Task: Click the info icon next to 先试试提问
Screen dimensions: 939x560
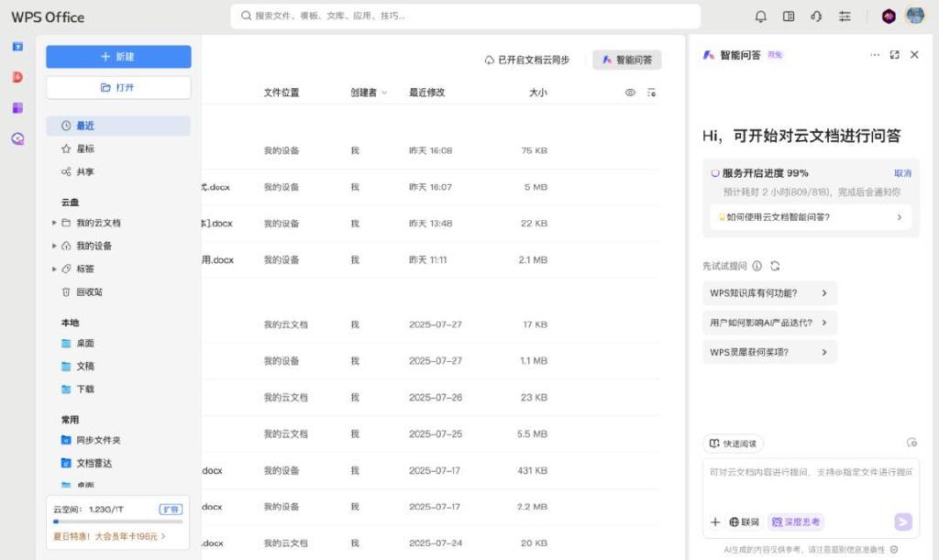Action: (757, 266)
